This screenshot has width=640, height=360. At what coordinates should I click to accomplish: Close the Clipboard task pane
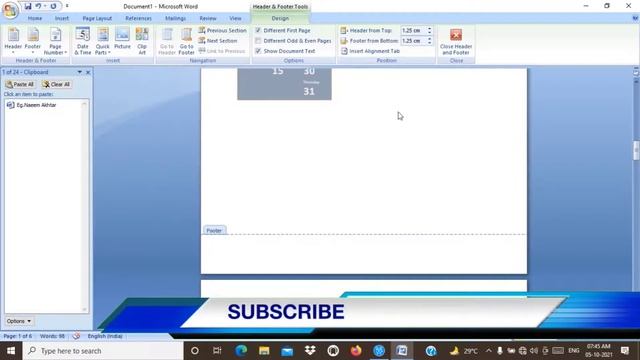(88, 72)
